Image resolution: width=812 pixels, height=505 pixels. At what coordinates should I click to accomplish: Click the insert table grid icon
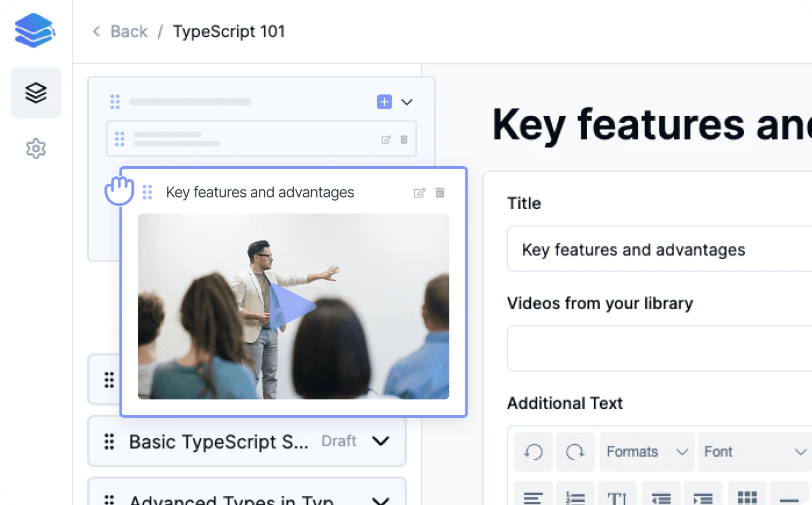[747, 497]
